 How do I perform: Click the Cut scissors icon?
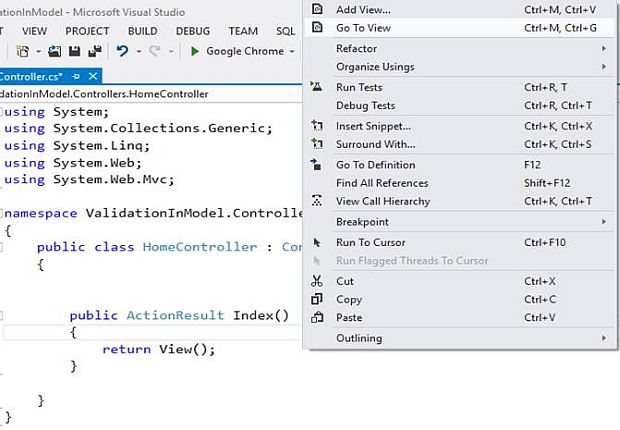click(x=317, y=281)
